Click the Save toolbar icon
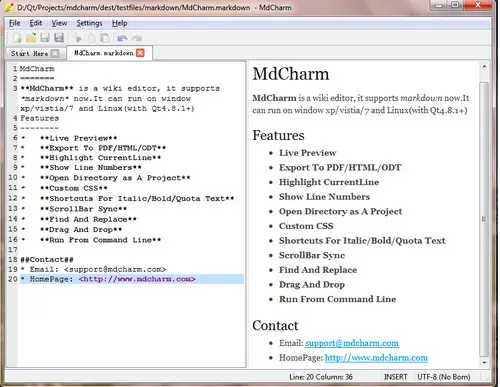 45,38
